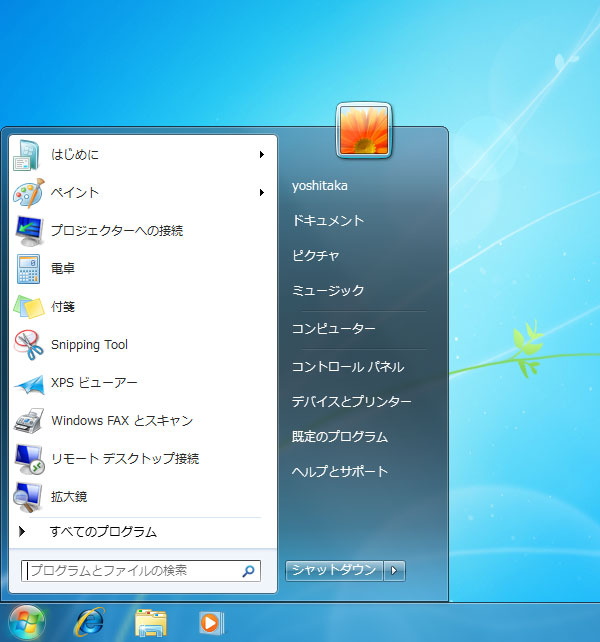This screenshot has width=600, height=642.
Task: Expand the はじめに submenu arrow
Action: (x=262, y=154)
